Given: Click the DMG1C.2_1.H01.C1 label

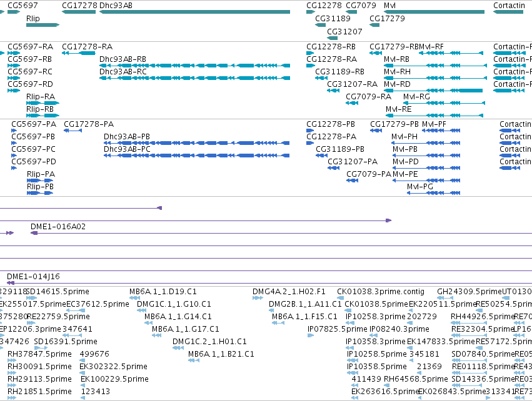Looking at the screenshot, I should tap(209, 341).
